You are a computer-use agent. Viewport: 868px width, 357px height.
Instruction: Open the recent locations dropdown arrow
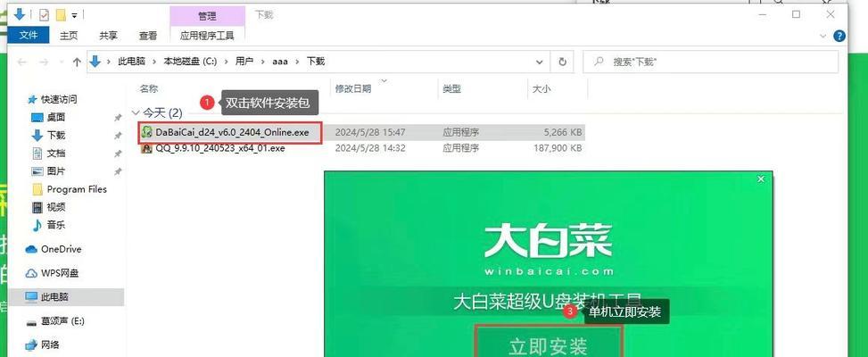[x=61, y=62]
